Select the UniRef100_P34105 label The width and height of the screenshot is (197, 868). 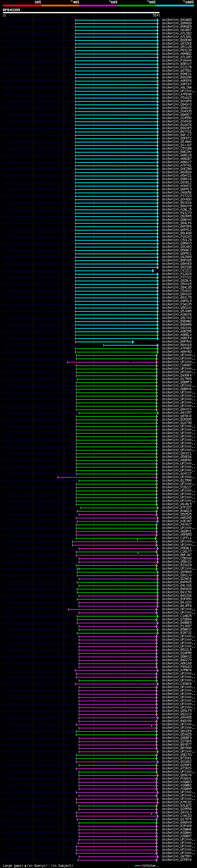point(177,304)
